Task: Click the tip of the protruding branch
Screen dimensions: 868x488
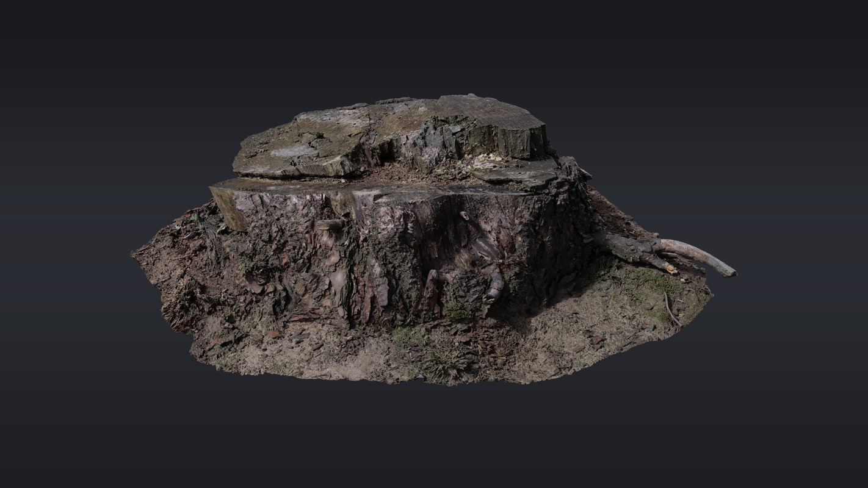Action: 730,272
